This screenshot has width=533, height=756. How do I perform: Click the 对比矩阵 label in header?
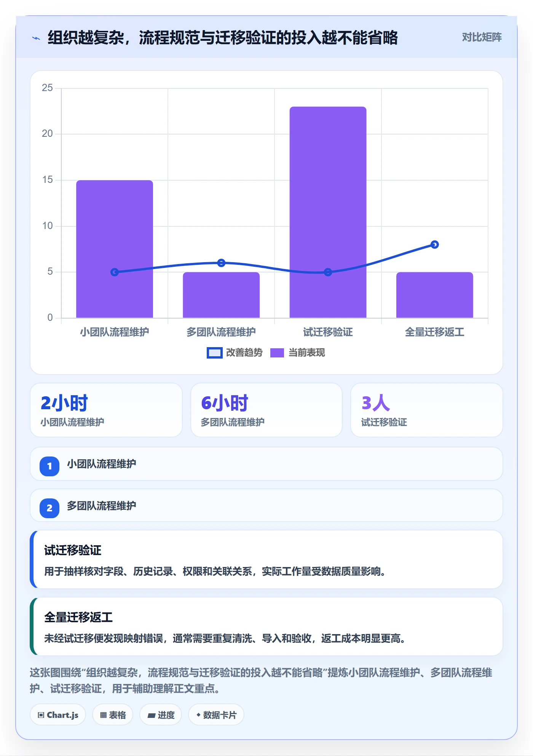[482, 37]
